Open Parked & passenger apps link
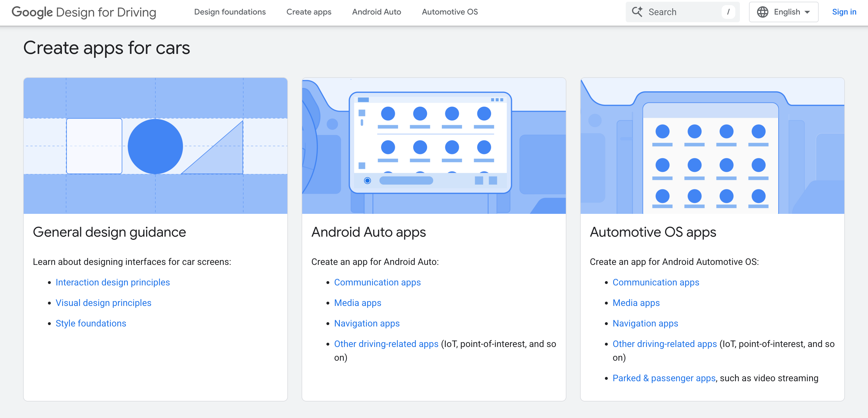Viewport: 868px width, 418px height. coord(664,378)
